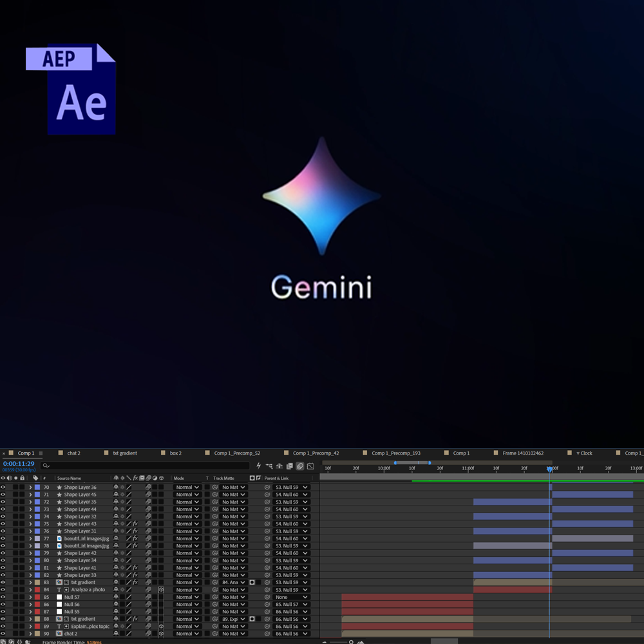This screenshot has width=644, height=644.
Task: Click the current timecode 0:00:11:29
Action: (19, 464)
